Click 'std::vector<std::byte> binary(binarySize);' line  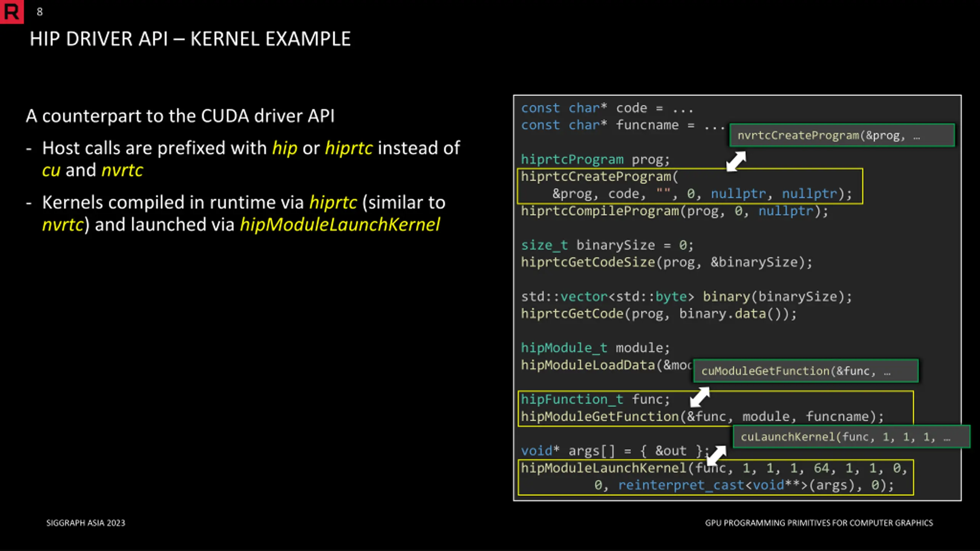687,297
